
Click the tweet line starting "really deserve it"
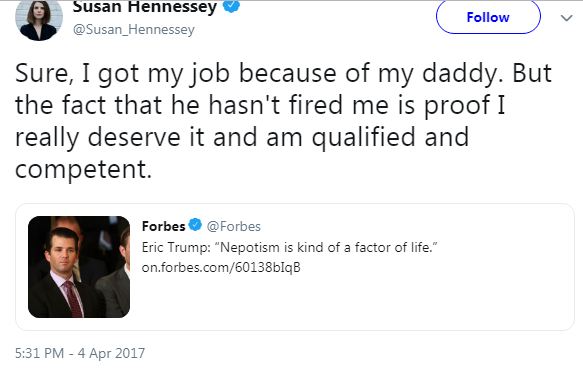coord(242,138)
